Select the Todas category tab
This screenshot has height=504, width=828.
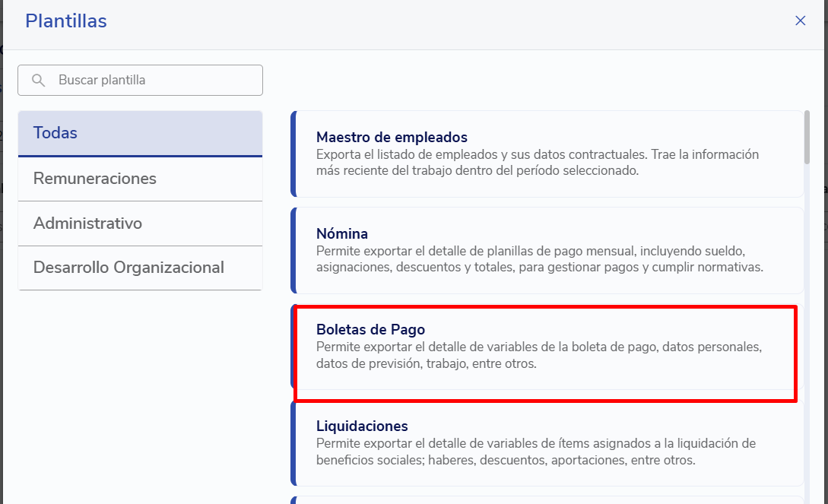pyautogui.click(x=140, y=133)
